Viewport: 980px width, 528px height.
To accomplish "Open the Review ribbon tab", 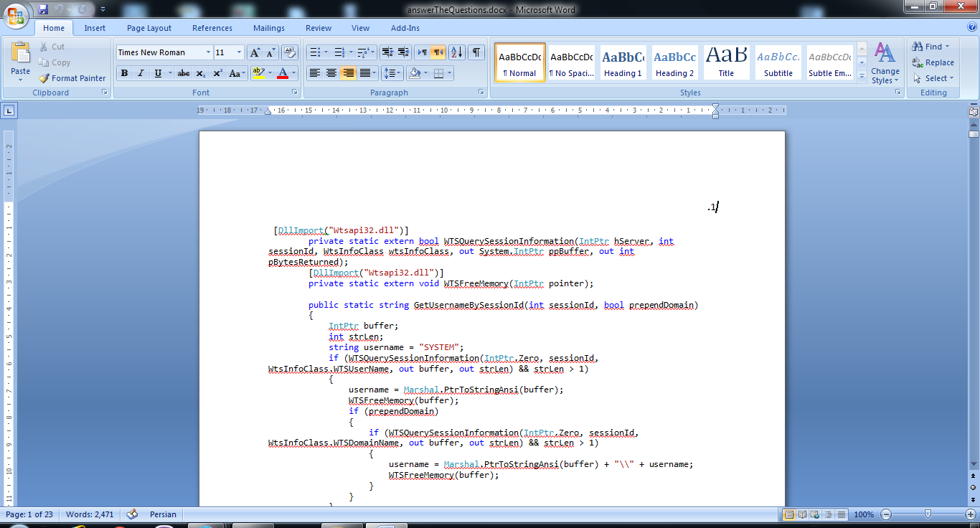I will [x=319, y=28].
